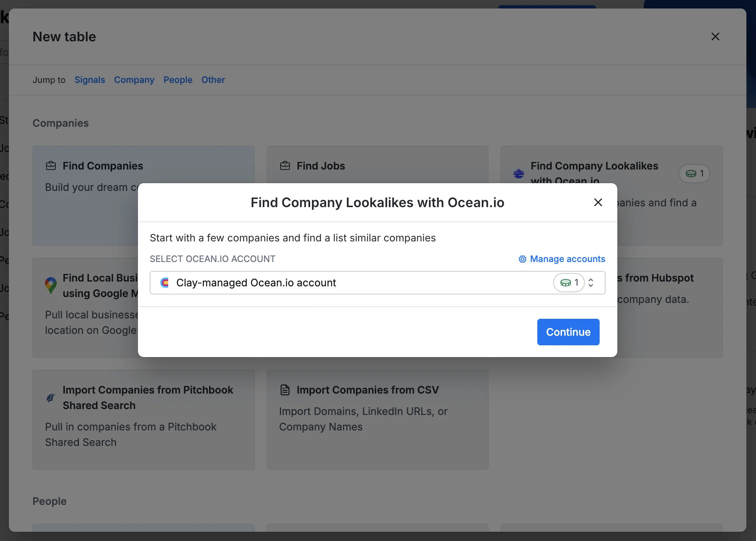The width and height of the screenshot is (756, 541).
Task: Jump to Signals section
Action: point(90,80)
